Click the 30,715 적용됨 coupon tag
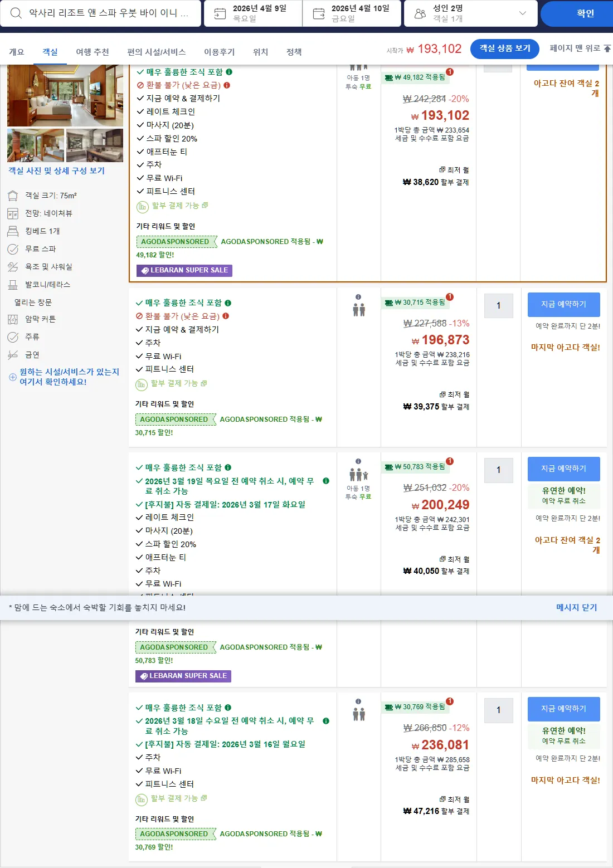The image size is (613, 868). point(415,303)
